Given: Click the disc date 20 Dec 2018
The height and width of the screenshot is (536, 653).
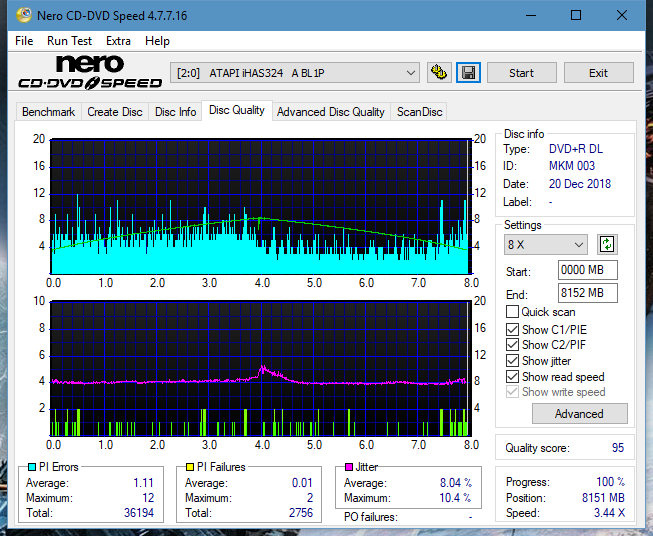Looking at the screenshot, I should (580, 184).
